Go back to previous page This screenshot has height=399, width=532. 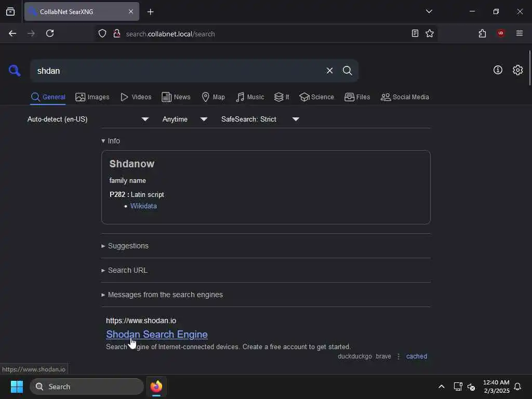pyautogui.click(x=12, y=34)
